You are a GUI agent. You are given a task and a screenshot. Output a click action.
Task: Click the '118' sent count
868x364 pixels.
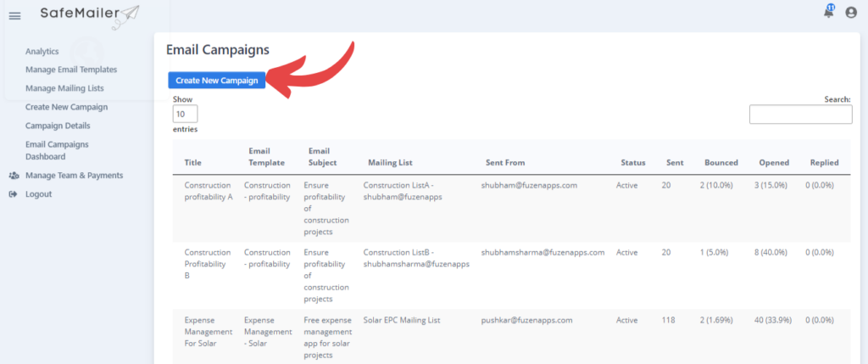668,320
